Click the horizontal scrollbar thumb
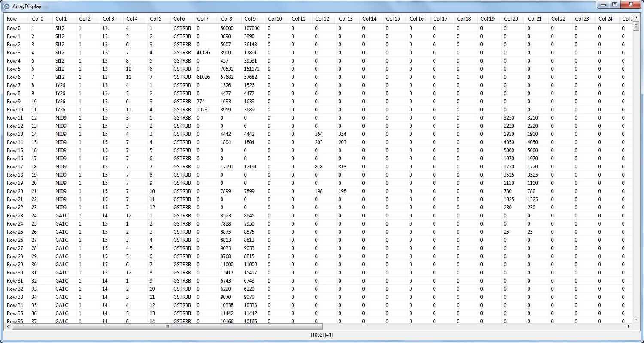 click(167, 326)
